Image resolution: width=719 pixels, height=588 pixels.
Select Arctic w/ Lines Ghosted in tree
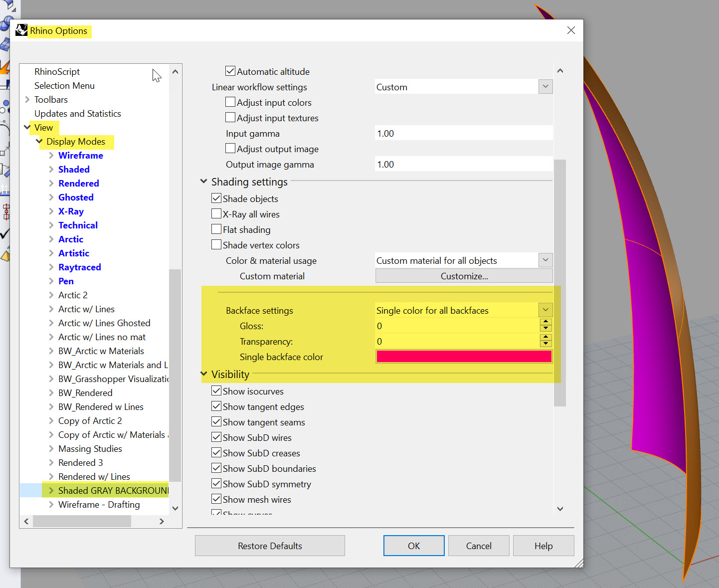tap(104, 323)
